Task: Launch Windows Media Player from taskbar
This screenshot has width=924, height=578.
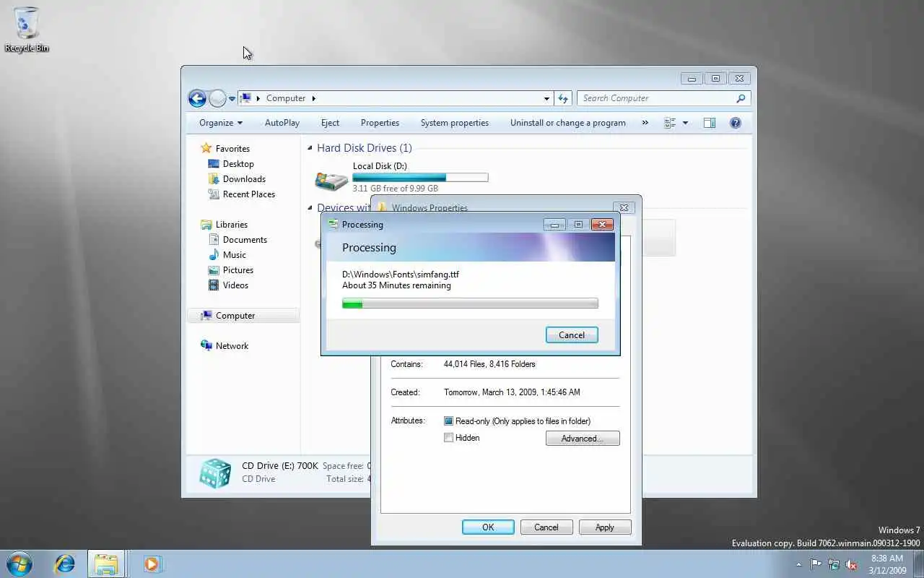Action: (152, 564)
